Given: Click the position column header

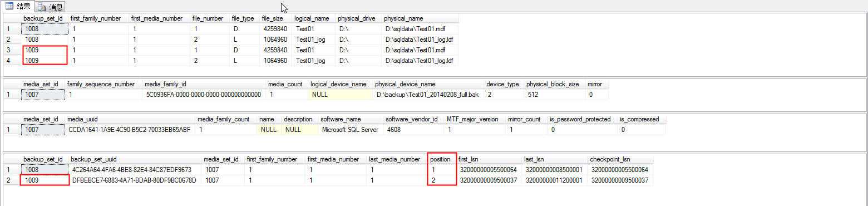Looking at the screenshot, I should tap(442, 159).
